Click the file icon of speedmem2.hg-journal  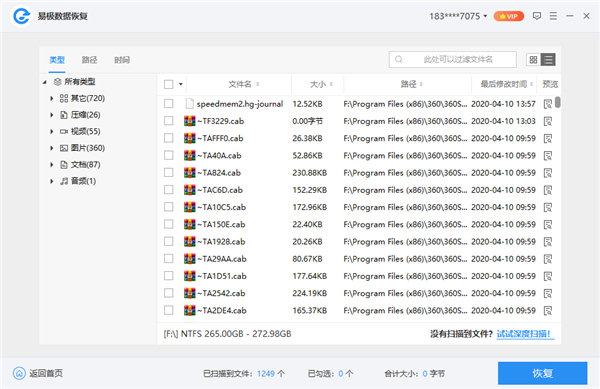pyautogui.click(x=189, y=104)
